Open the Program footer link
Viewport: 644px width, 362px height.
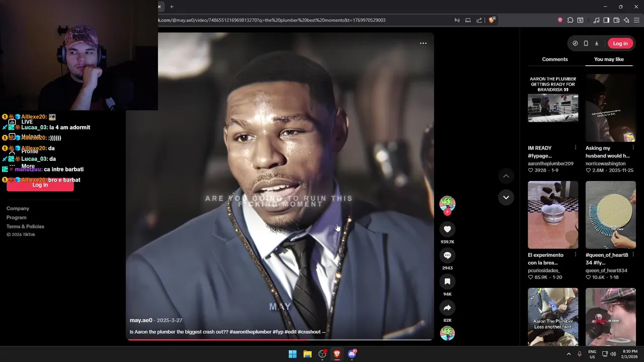click(x=17, y=217)
